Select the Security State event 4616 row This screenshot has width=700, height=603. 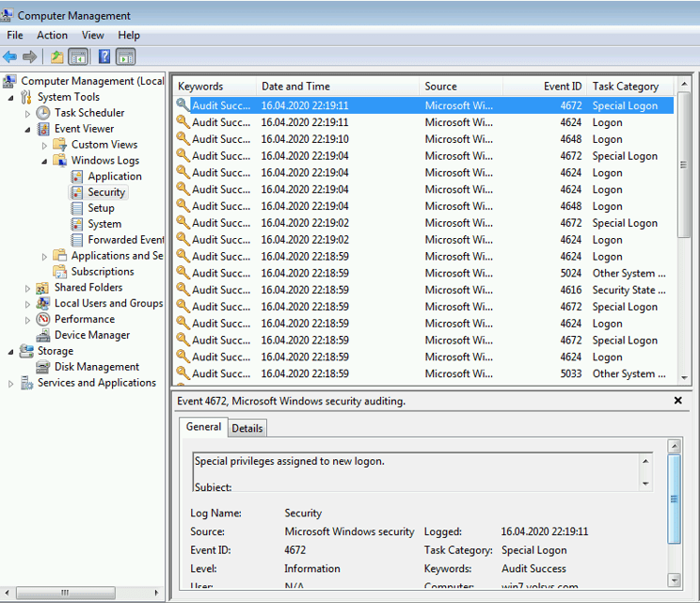coord(423,290)
